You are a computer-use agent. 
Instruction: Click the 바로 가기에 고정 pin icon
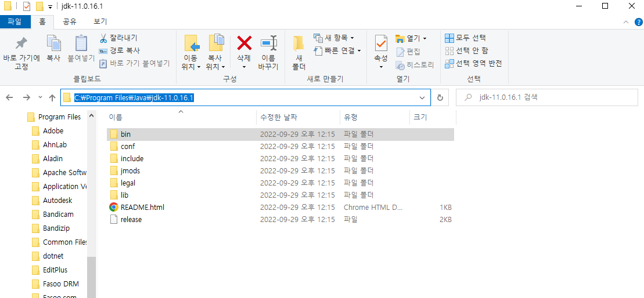point(21,43)
